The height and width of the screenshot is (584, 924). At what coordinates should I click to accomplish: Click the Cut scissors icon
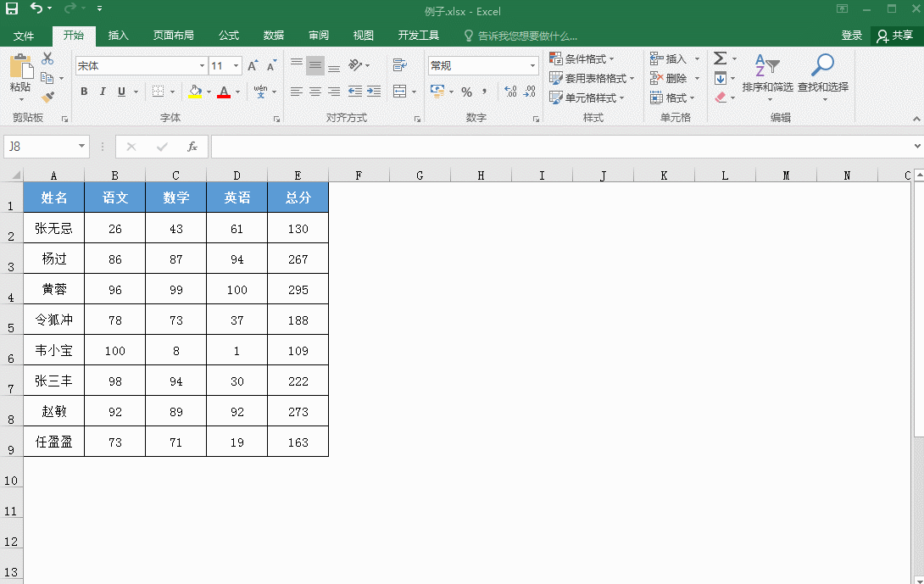[x=47, y=58]
